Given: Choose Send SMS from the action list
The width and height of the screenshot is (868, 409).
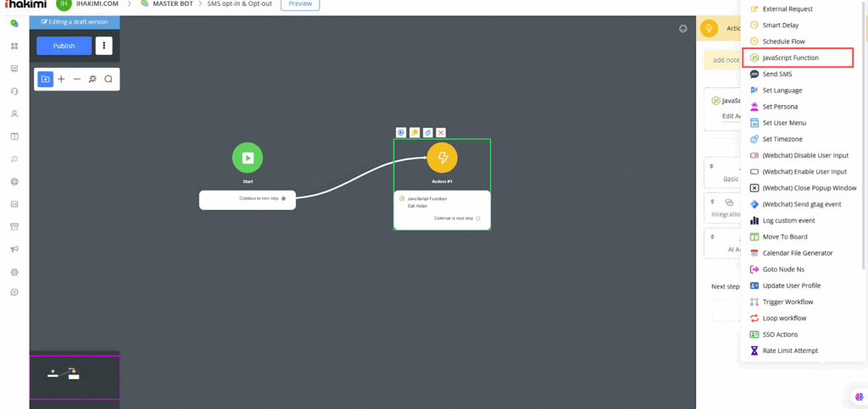Looking at the screenshot, I should (776, 75).
